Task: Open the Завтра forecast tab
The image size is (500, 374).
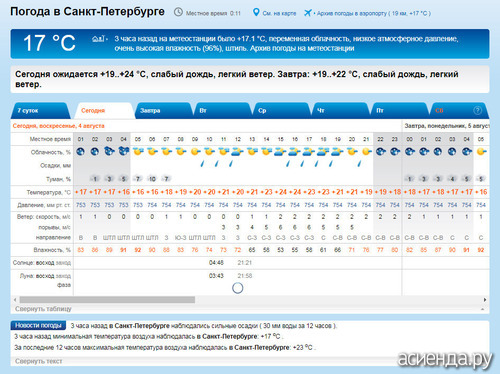Action: (150, 110)
